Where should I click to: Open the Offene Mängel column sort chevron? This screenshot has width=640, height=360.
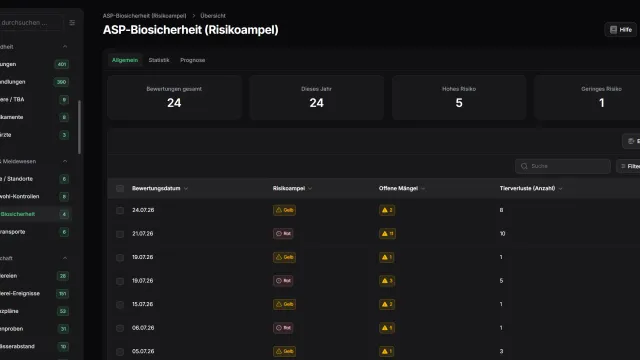423,189
